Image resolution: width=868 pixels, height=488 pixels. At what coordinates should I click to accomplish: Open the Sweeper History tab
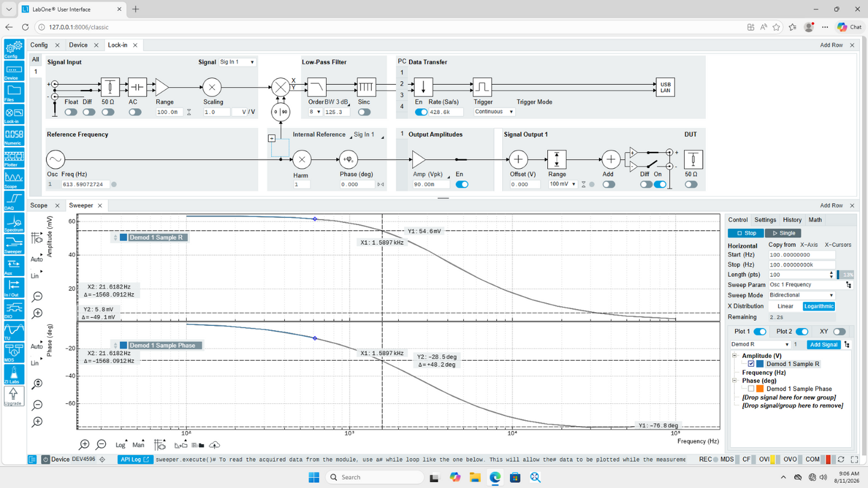point(792,220)
